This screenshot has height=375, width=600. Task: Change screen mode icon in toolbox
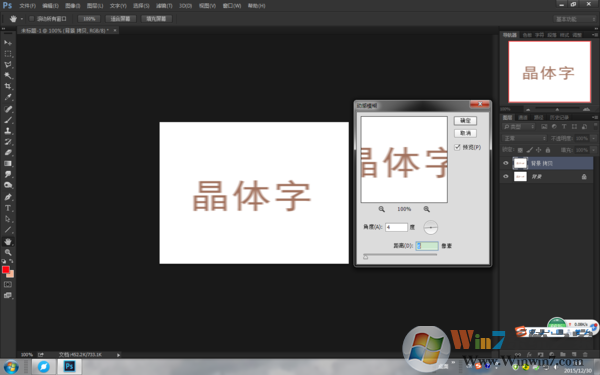8,295
